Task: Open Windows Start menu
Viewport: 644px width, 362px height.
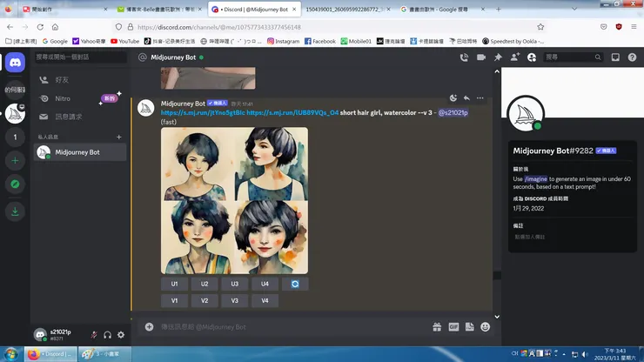Action: click(x=10, y=354)
